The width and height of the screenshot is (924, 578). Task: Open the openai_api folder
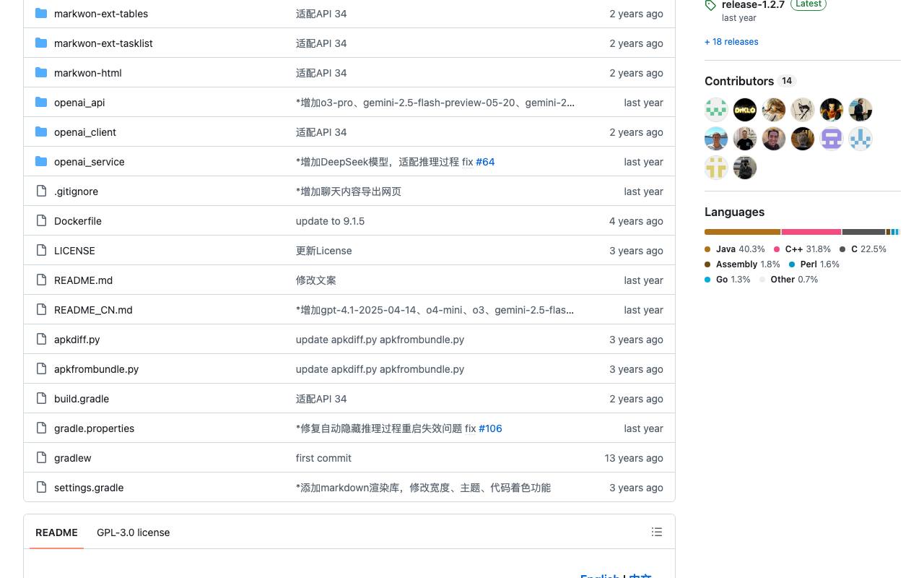tap(79, 103)
